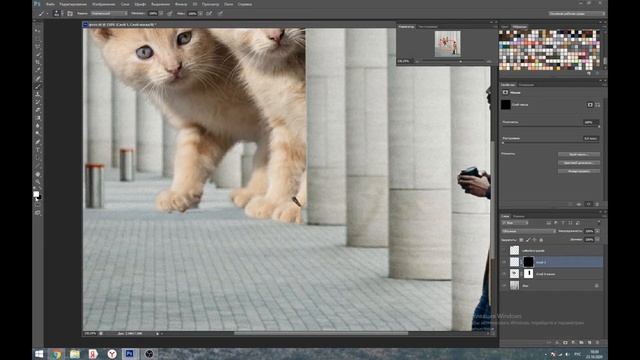Select the Quick Selection tool

pos(38,54)
